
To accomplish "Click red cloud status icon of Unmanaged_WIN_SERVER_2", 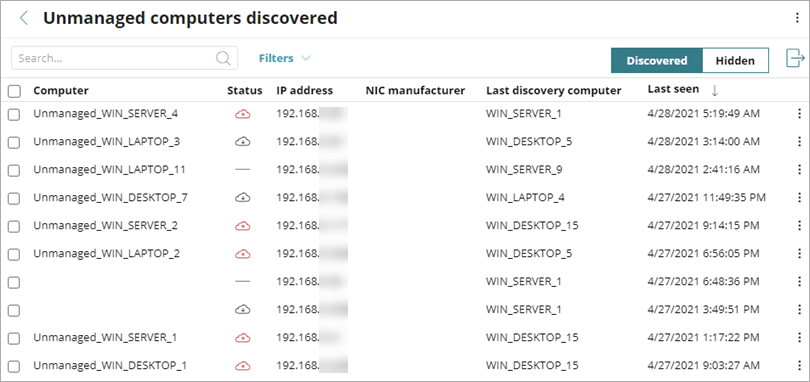I will point(242,225).
